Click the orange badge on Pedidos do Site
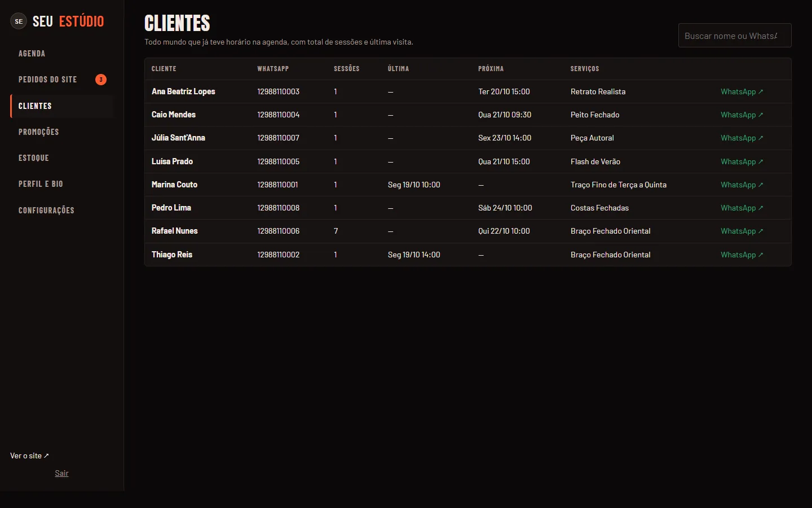812x508 pixels. pos(101,80)
